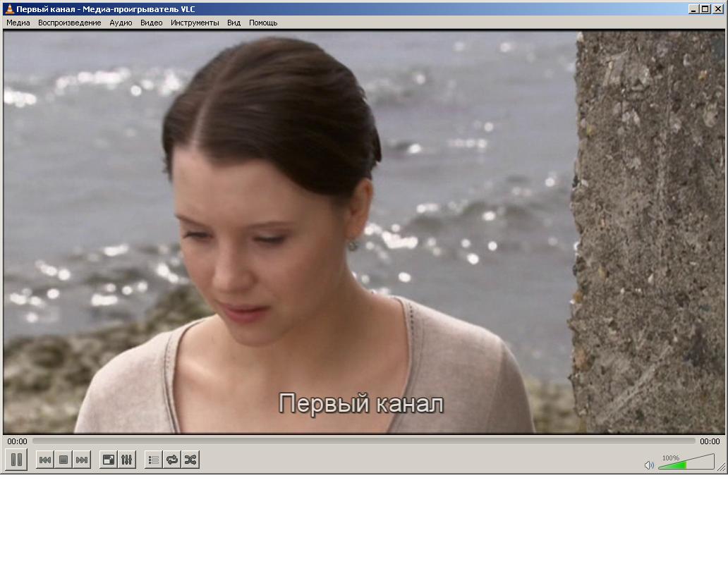Open the Медиа menu
The height and width of the screenshot is (576, 728).
point(18,23)
